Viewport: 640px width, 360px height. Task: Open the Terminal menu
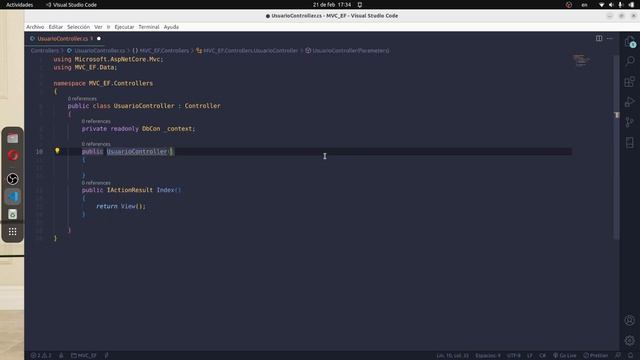pyautogui.click(x=149, y=27)
